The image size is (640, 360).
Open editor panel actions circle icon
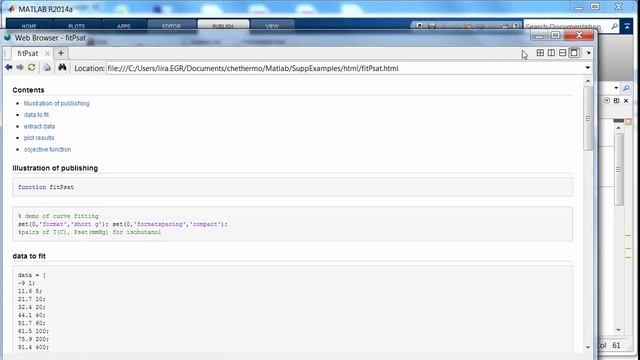tap(607, 100)
